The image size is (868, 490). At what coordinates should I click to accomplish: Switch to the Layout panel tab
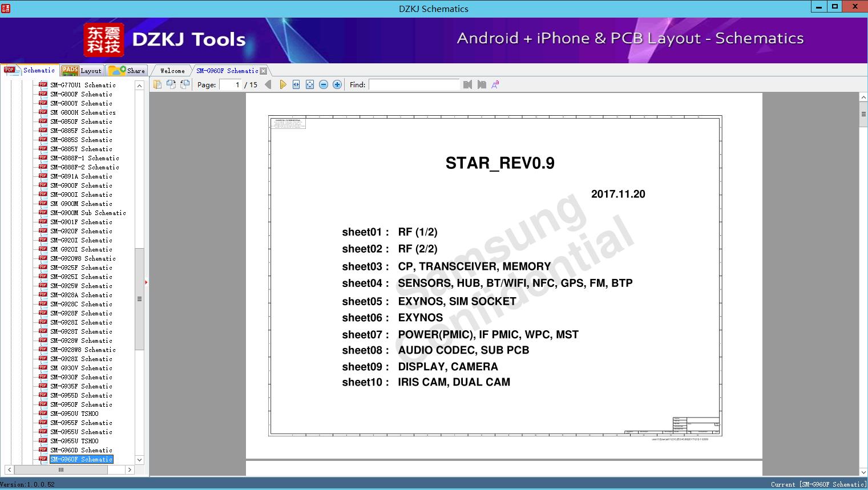pos(82,71)
